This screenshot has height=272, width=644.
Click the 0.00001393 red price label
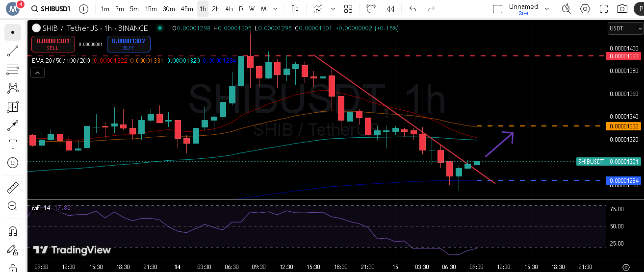click(623, 56)
